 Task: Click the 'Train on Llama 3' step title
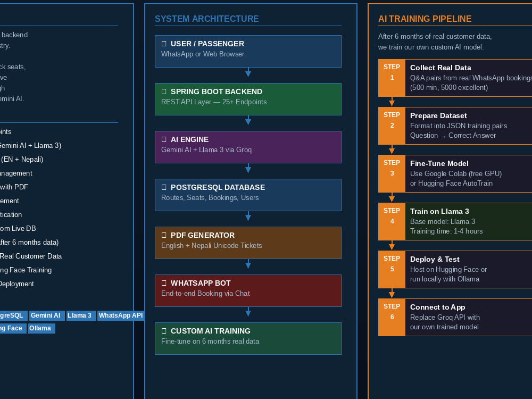(439, 211)
